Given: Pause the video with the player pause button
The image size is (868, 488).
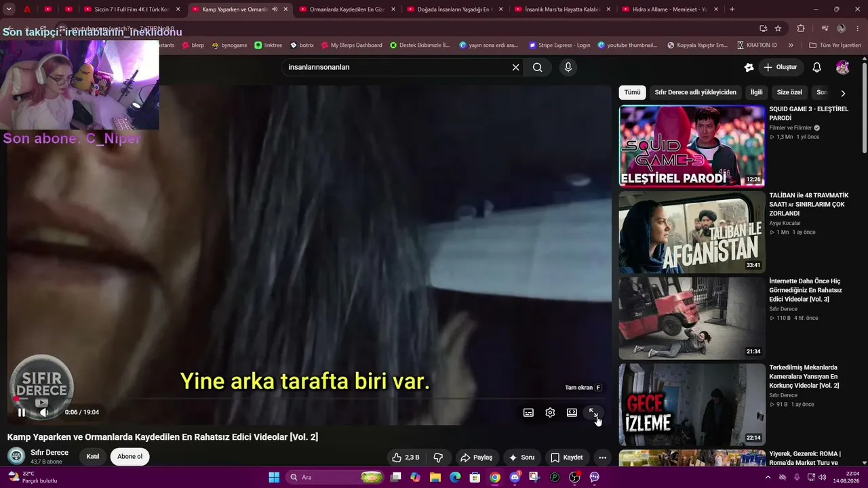Looking at the screenshot, I should tap(22, 412).
